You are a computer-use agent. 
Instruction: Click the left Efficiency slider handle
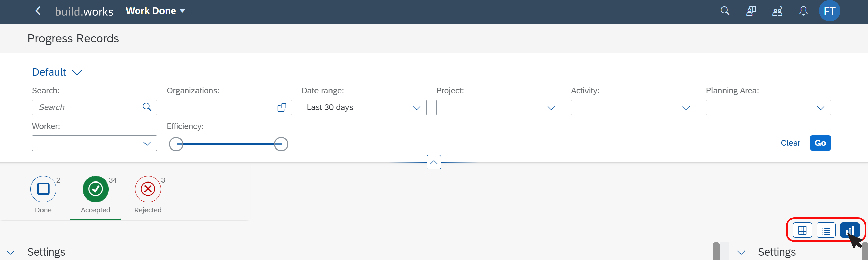coord(176,144)
